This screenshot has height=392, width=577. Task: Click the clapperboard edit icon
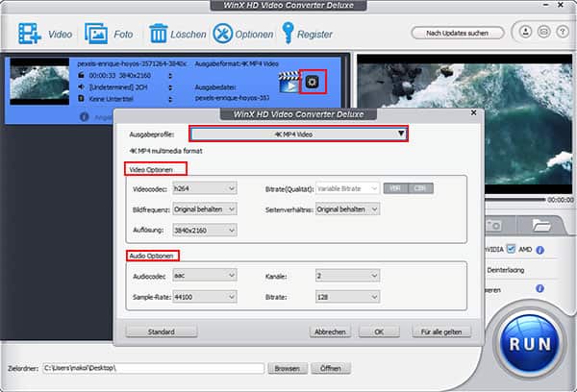click(288, 82)
